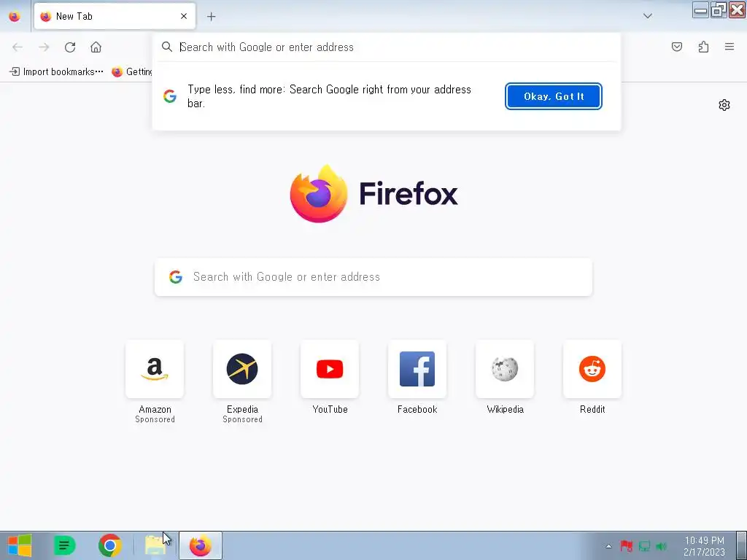Click the Amazon label text

click(x=155, y=409)
